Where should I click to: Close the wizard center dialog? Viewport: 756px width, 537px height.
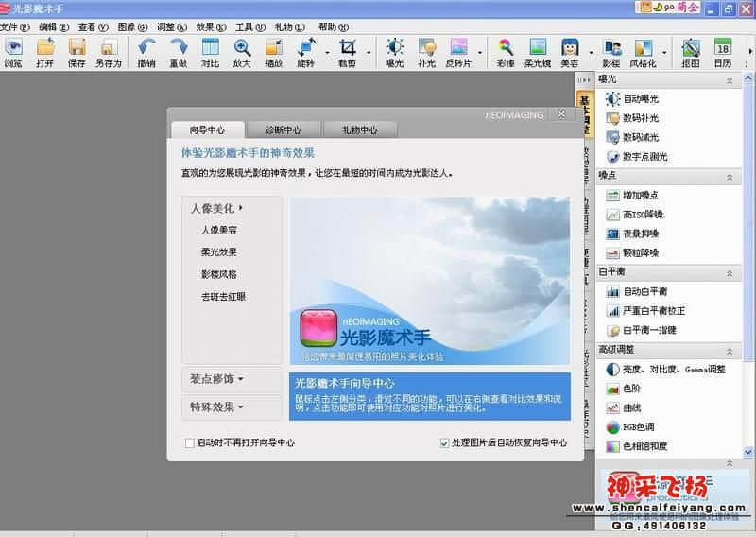coord(561,113)
